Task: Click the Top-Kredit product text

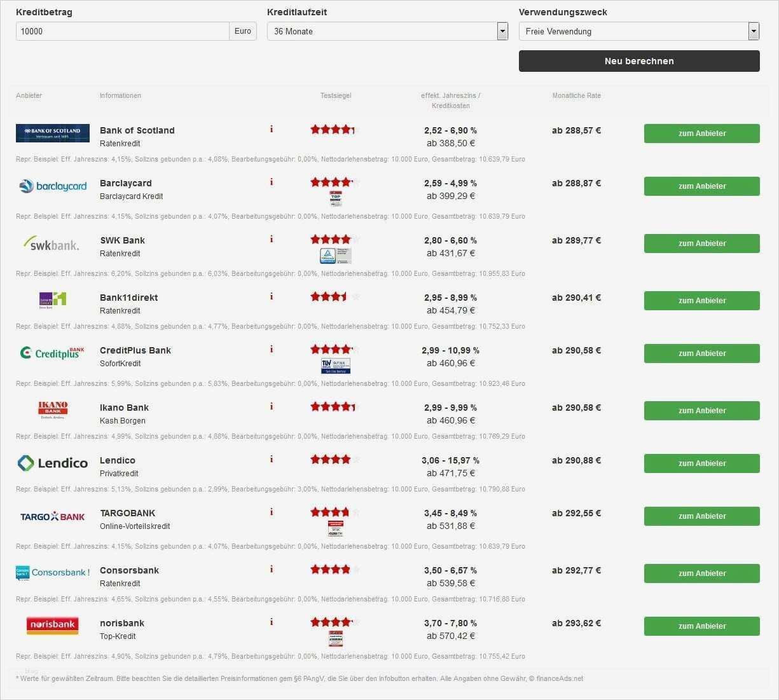Action: click(x=118, y=636)
